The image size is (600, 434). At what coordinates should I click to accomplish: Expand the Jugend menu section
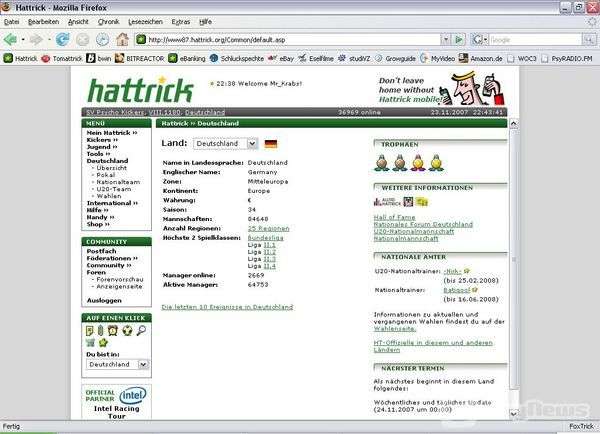(102, 147)
